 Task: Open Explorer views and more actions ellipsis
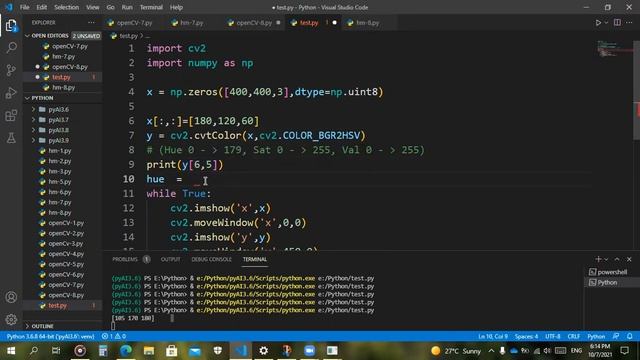(91, 23)
